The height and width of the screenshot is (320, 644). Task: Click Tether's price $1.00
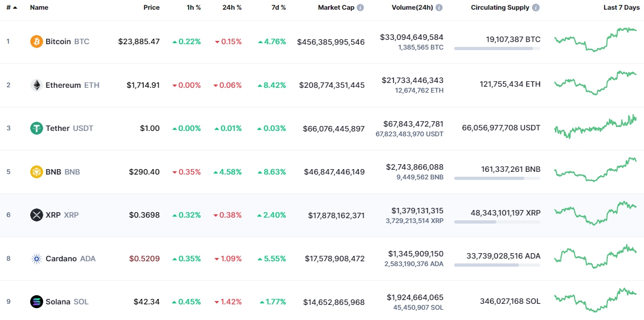[x=150, y=128]
